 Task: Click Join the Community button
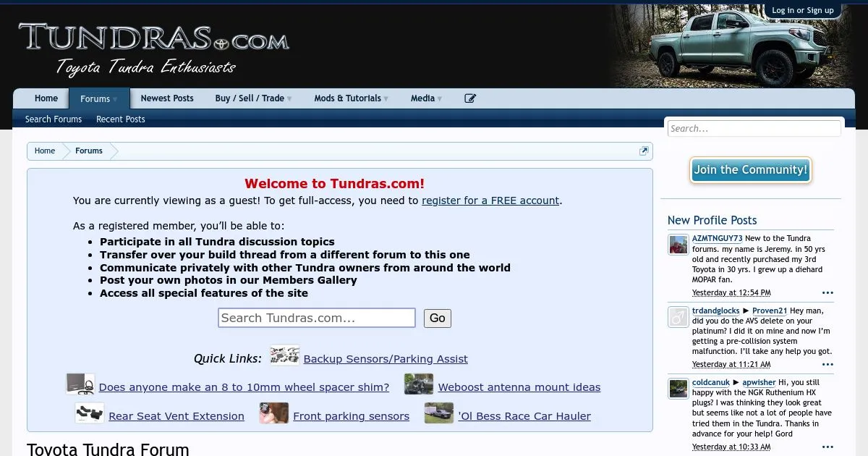(x=750, y=170)
